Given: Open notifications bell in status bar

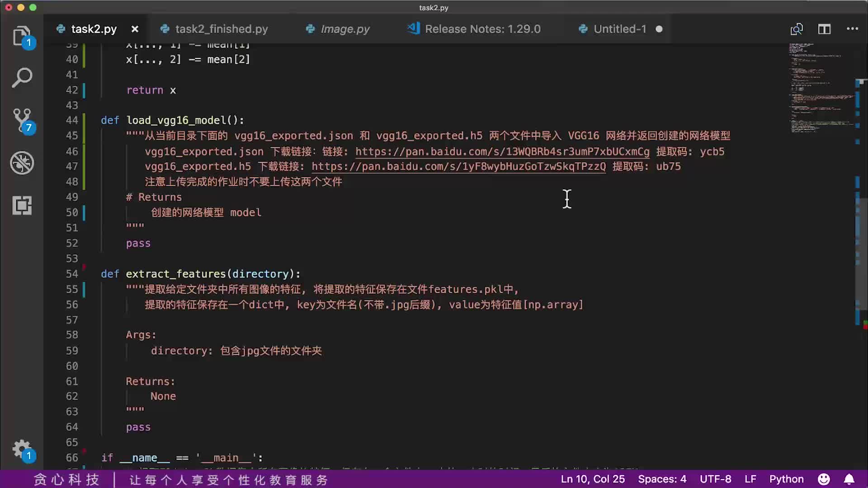Looking at the screenshot, I should 849,479.
